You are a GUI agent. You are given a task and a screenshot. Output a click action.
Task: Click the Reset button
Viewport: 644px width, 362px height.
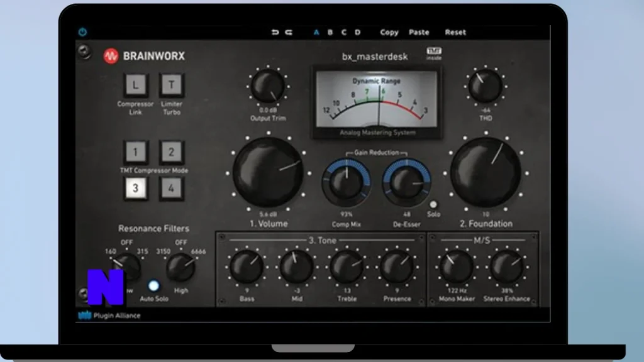coord(455,32)
